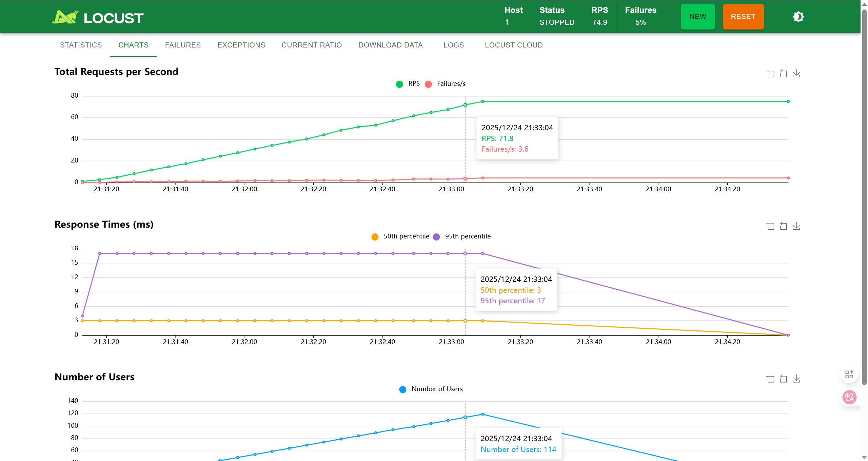Toggle dark mode theme icon

click(x=798, y=17)
